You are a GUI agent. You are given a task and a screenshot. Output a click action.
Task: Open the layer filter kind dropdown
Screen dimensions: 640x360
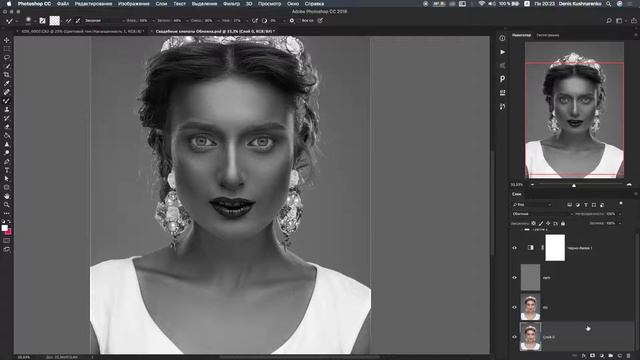[532, 205]
